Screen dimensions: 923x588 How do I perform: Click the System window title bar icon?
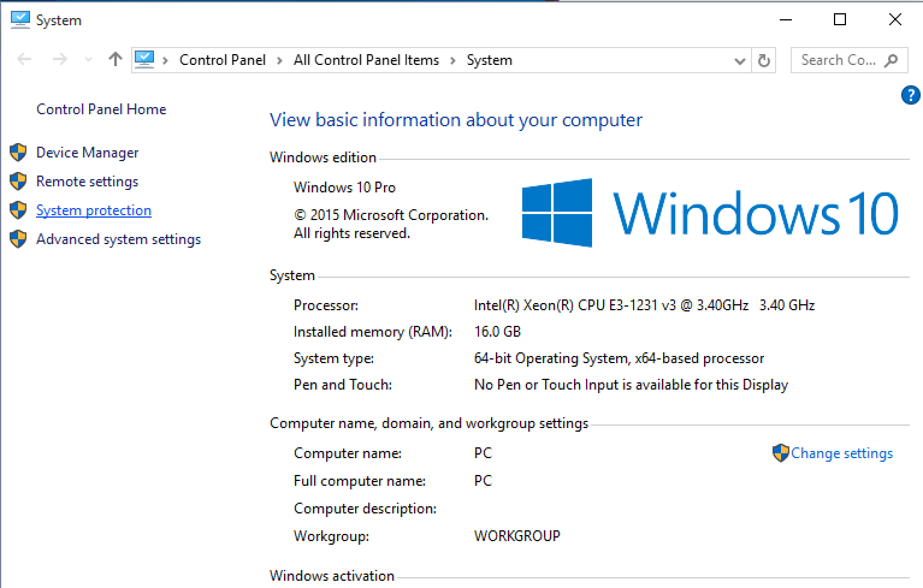(20, 20)
